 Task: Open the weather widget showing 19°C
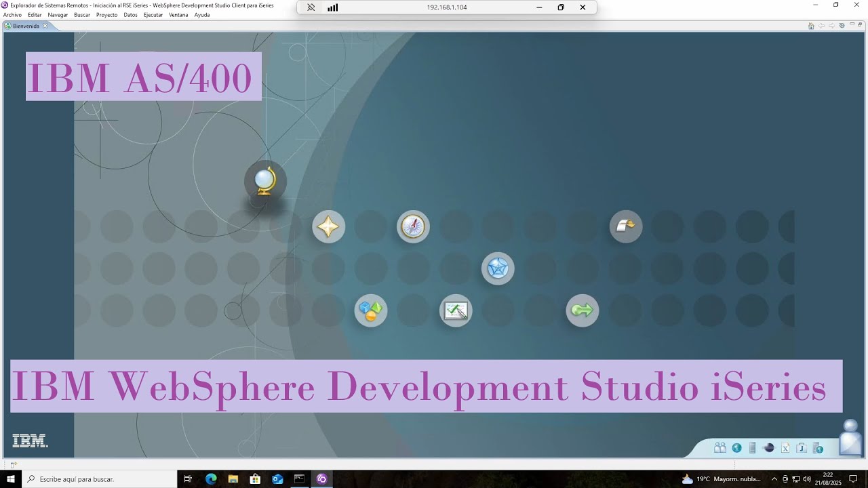point(721,479)
